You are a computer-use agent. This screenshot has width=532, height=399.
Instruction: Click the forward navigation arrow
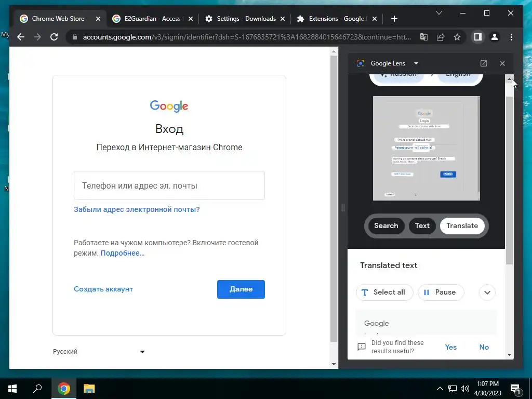(x=37, y=37)
